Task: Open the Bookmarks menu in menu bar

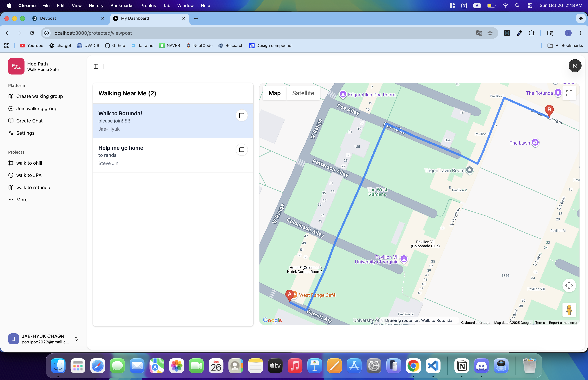Action: click(x=122, y=5)
